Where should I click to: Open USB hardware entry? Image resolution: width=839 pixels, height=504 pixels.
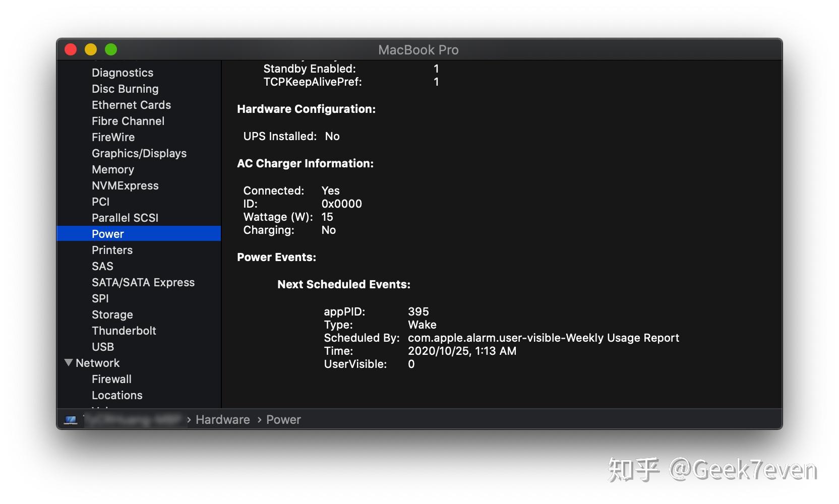click(x=103, y=347)
